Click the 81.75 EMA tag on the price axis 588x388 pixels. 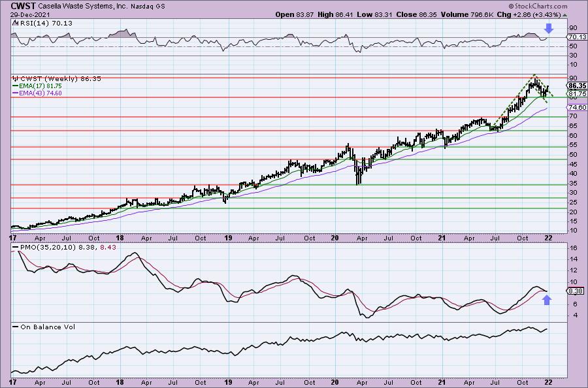point(578,93)
